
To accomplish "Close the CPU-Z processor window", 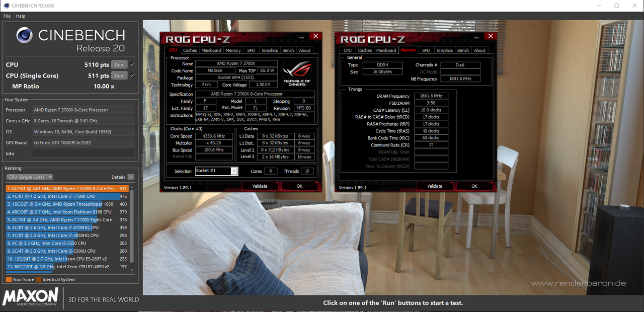I will [x=315, y=36].
